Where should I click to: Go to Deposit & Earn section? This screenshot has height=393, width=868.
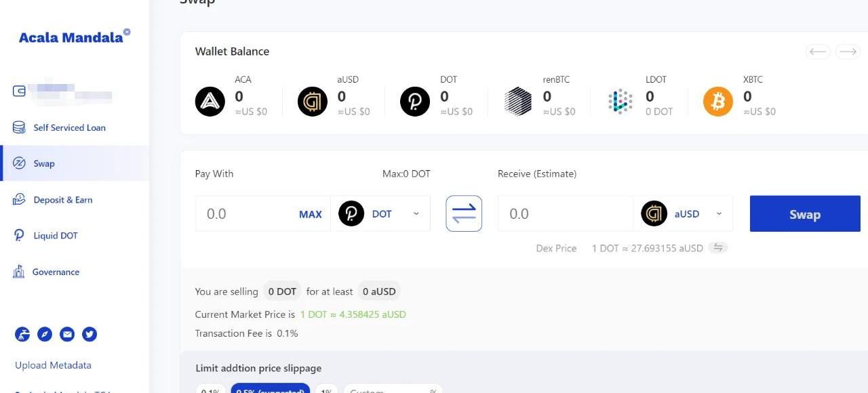coord(63,200)
